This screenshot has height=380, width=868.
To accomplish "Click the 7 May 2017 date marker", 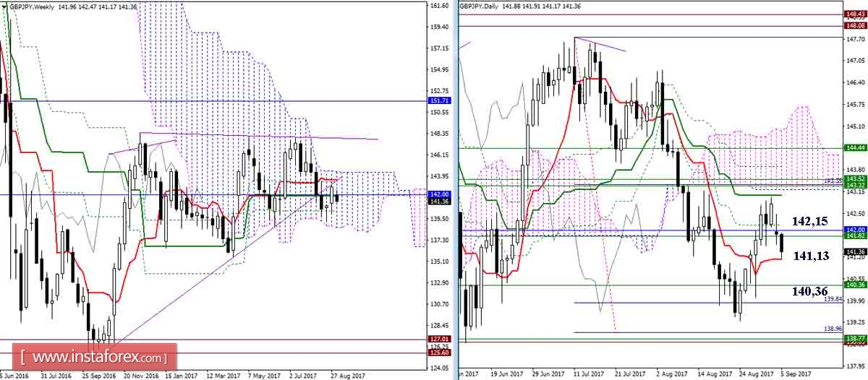I will click(x=265, y=376).
